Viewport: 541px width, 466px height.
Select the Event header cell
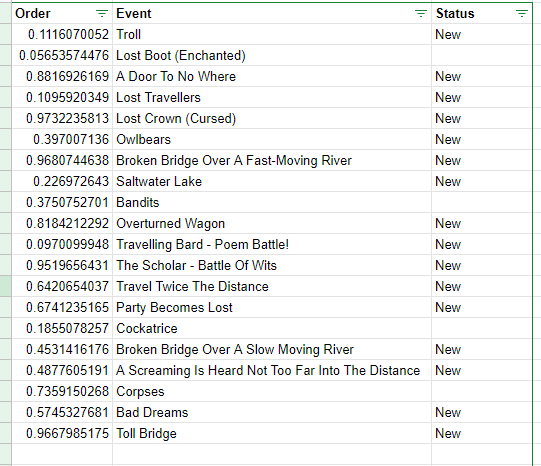tap(272, 13)
